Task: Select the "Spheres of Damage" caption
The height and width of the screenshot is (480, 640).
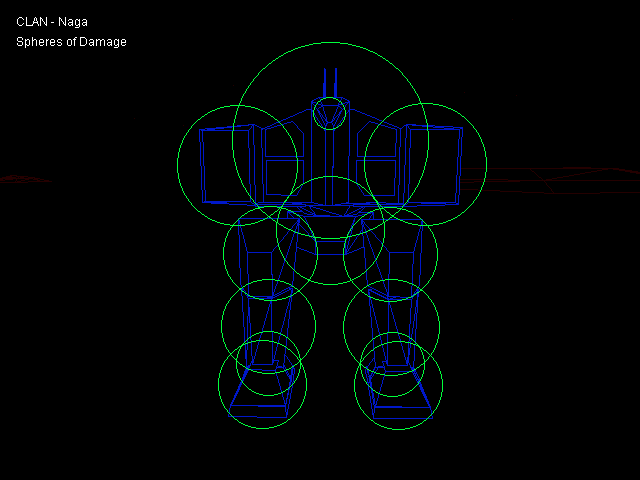Action: tap(71, 42)
